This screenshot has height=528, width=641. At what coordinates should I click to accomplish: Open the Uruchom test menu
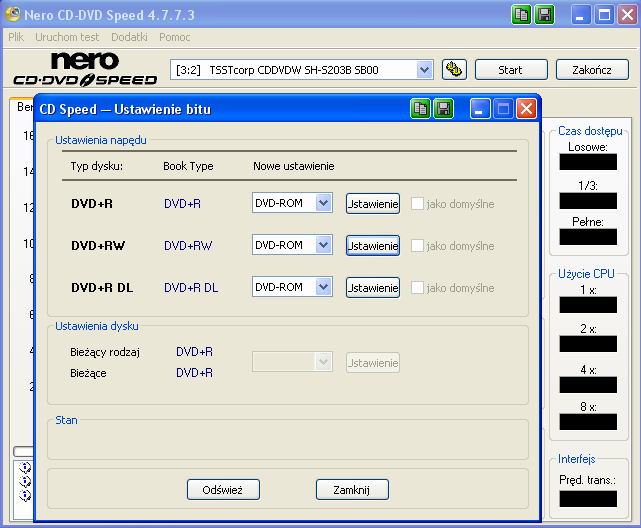67,37
